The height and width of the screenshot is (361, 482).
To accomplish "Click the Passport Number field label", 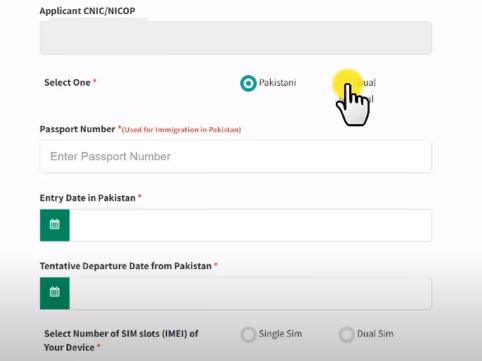I will (77, 129).
